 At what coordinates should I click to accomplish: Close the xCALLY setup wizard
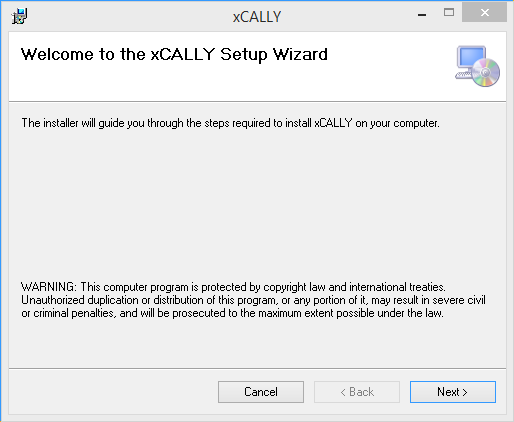pyautogui.click(x=485, y=13)
